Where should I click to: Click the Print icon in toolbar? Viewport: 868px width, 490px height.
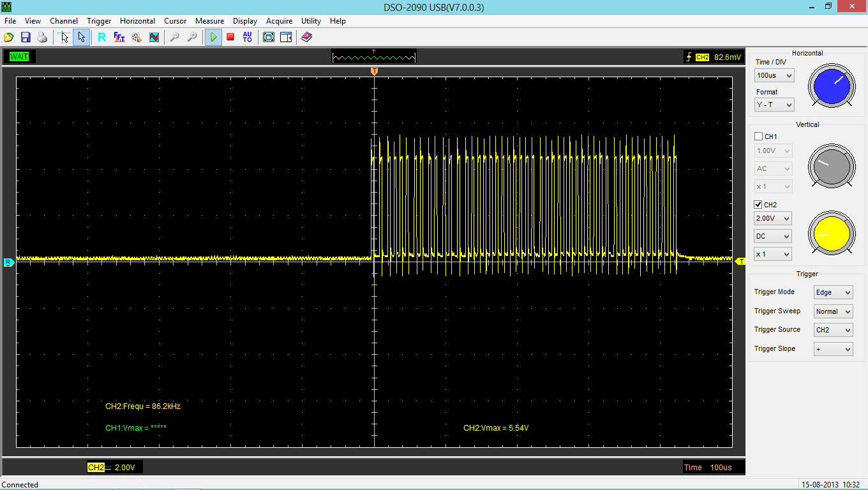tap(42, 38)
